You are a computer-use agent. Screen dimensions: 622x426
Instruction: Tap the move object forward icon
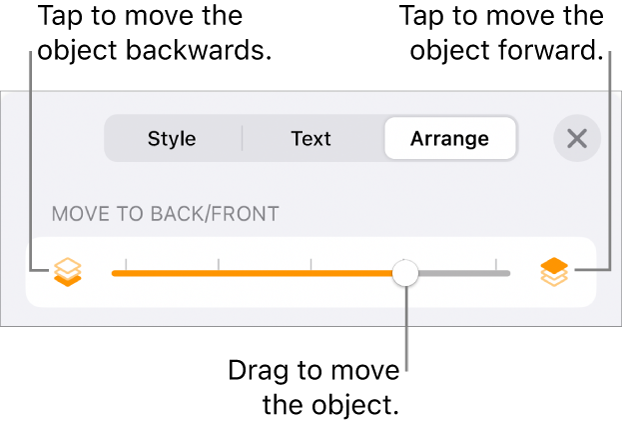tap(553, 271)
